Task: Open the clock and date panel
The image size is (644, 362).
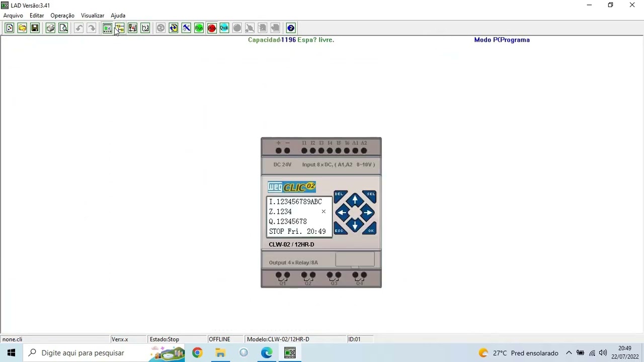Action: 624,352
